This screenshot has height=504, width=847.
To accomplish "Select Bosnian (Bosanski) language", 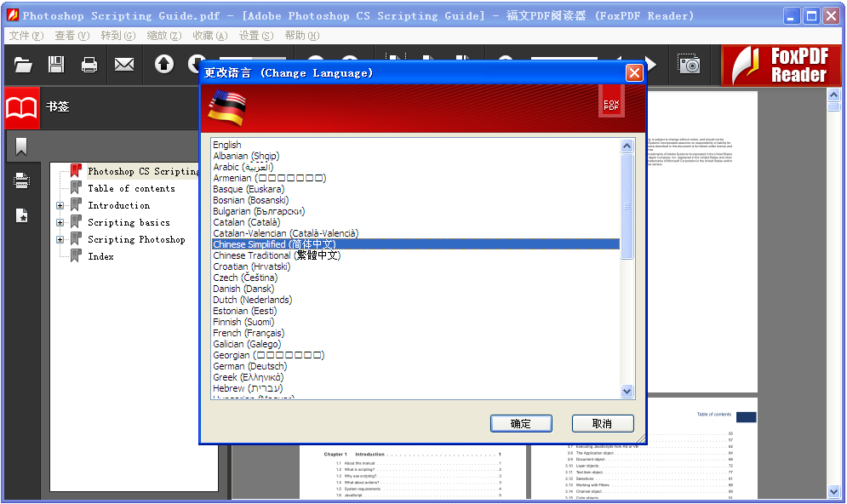I will [415, 200].
